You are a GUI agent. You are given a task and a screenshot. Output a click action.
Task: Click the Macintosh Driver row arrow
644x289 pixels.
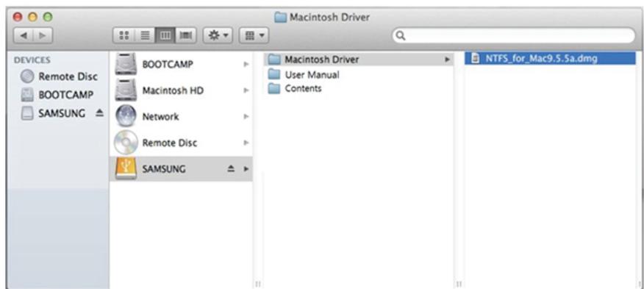coord(447,60)
